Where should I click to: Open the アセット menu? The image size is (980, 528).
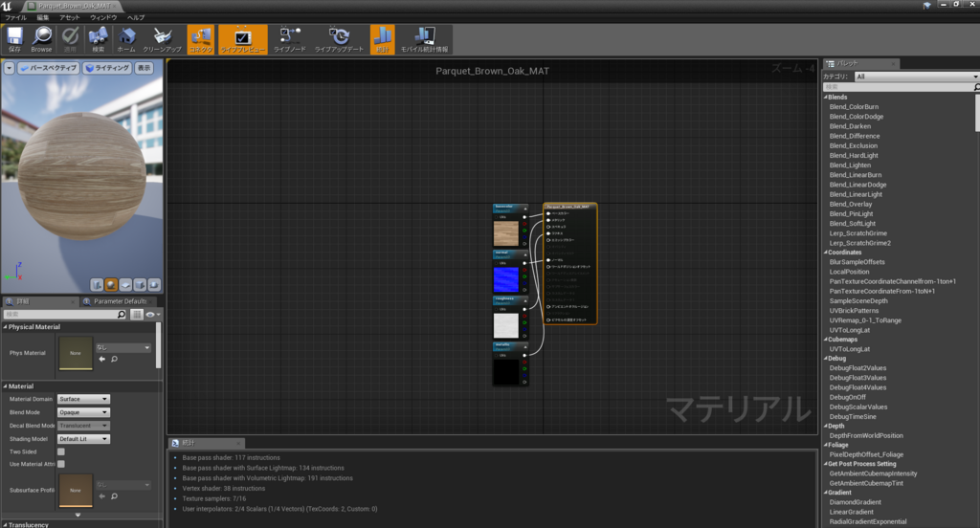[x=69, y=17]
